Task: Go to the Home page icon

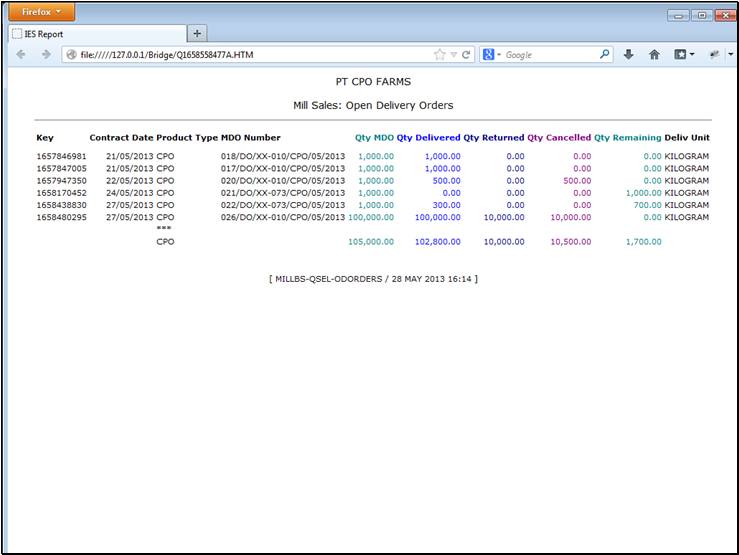Action: pos(654,55)
